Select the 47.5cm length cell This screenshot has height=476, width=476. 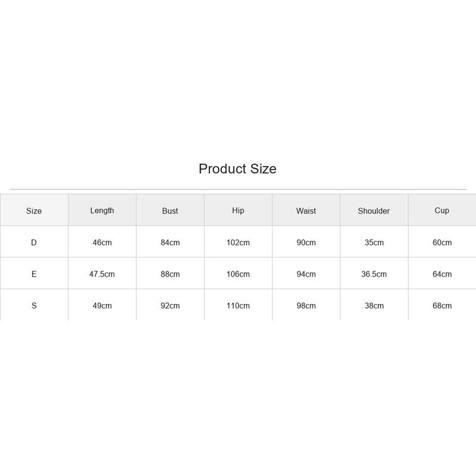point(102,274)
